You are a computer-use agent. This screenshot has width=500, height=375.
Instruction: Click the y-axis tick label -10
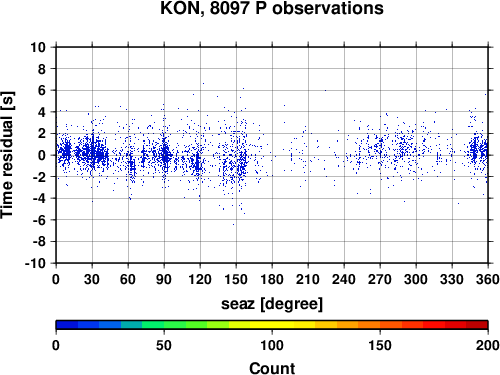pyautogui.click(x=35, y=263)
